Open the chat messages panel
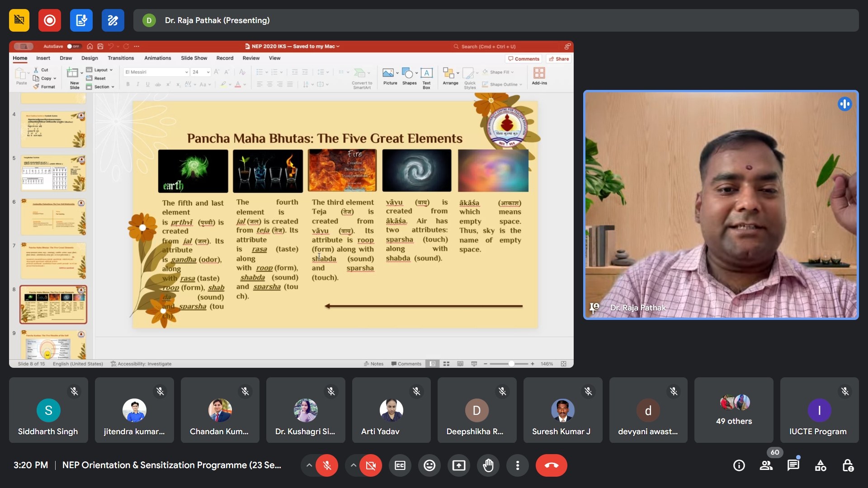This screenshot has width=868, height=488. (x=793, y=465)
